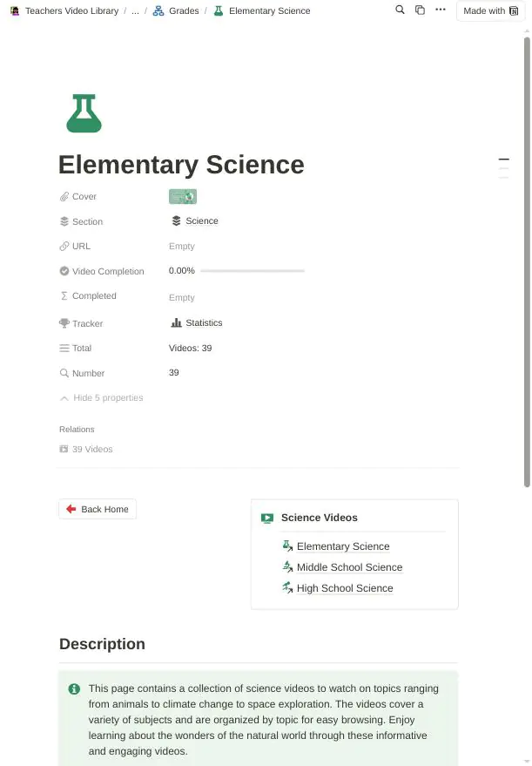Click the green info icon in Description
532x766 pixels.
[x=74, y=688]
